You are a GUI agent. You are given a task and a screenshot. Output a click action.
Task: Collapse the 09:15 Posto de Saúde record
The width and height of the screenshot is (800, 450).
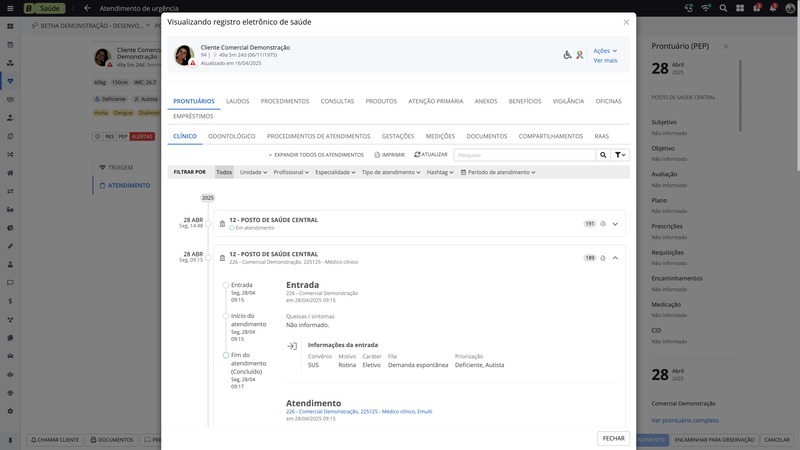point(616,258)
